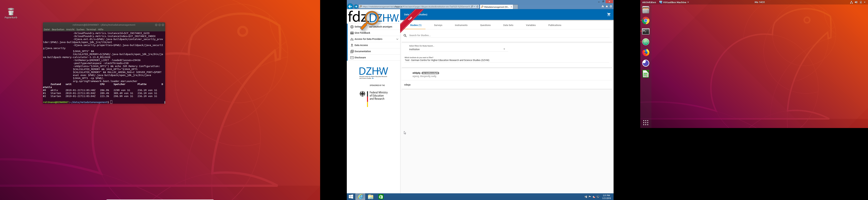Click Give Feedback in the sidebar
The width and height of the screenshot is (868, 200).
tap(374, 33)
